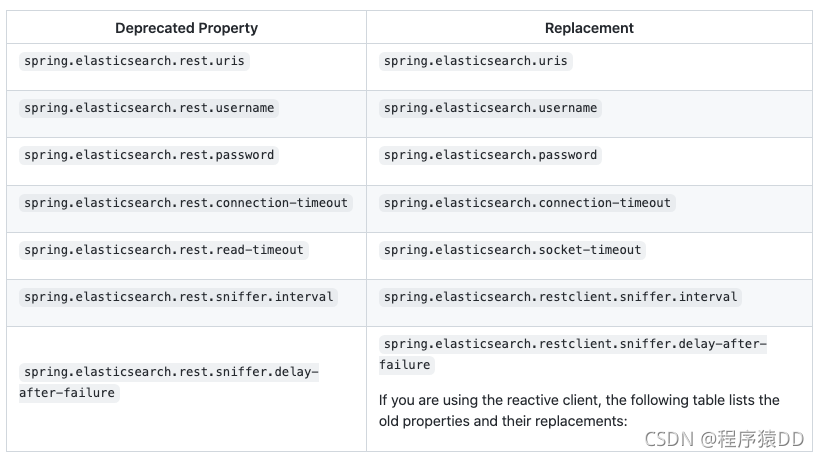Image resolution: width=819 pixels, height=457 pixels.
Task: Click the word failure in replacement cell
Action: [405, 365]
